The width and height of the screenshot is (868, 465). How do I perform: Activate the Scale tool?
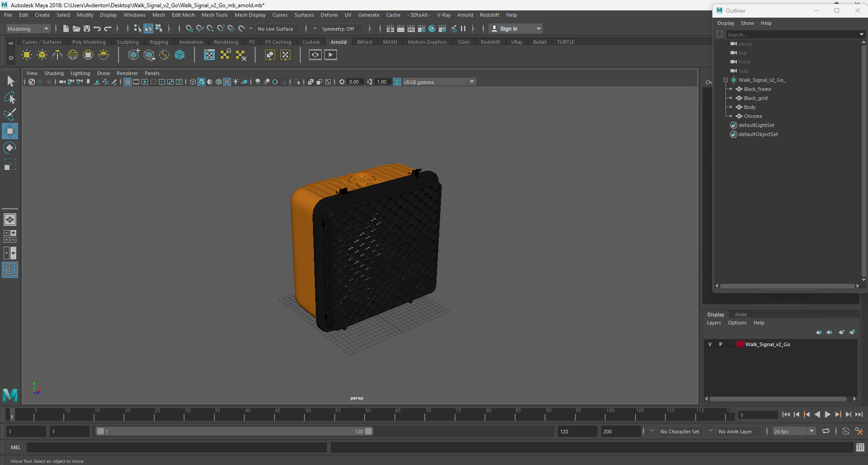(x=10, y=164)
